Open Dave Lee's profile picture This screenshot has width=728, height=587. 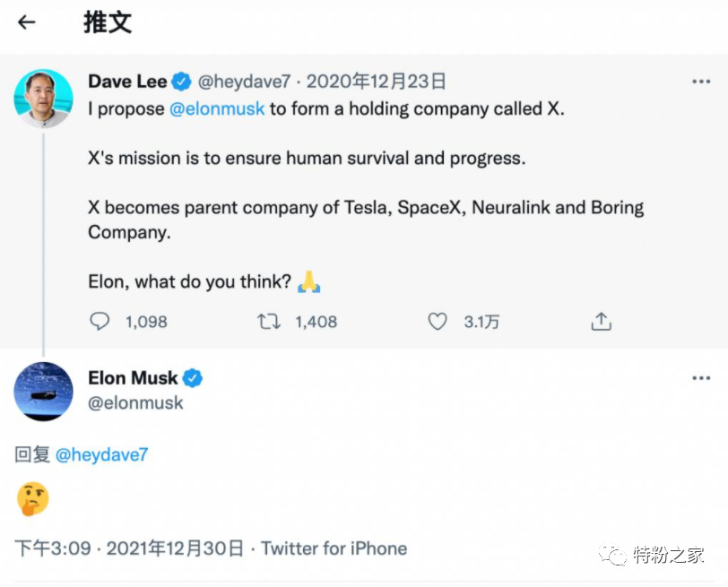coord(43,98)
